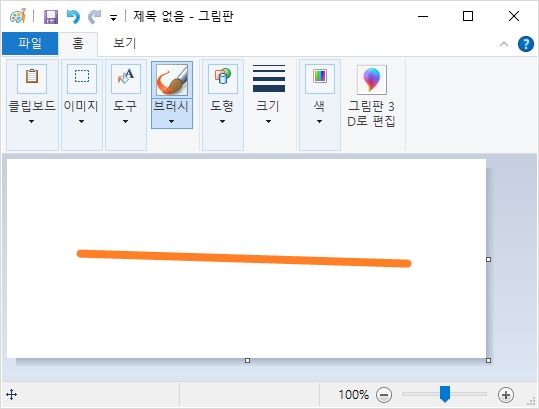This screenshot has height=409, width=539.
Task: Expand the 이미지 dropdown arrow
Action: click(81, 121)
